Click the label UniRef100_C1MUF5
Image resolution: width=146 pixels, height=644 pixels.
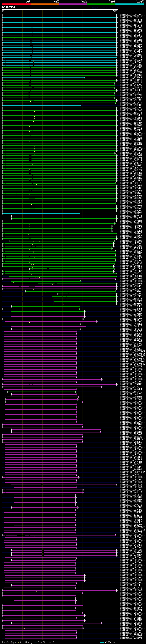(131, 306)
